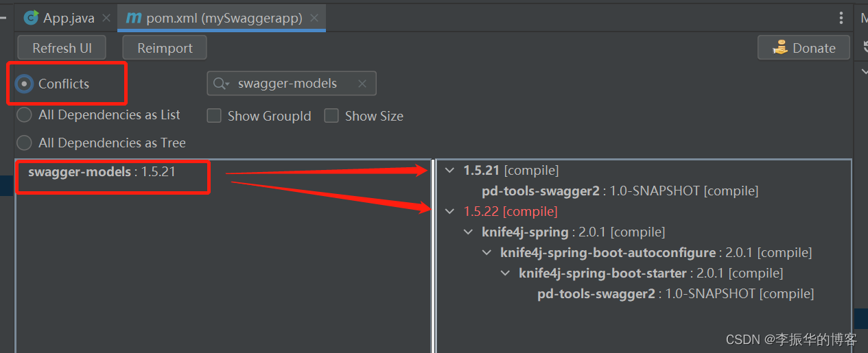Viewport: 868px width, 353px height.
Task: Collapse the knife4j-spring-boot-autoconfigure node
Action: [x=486, y=252]
